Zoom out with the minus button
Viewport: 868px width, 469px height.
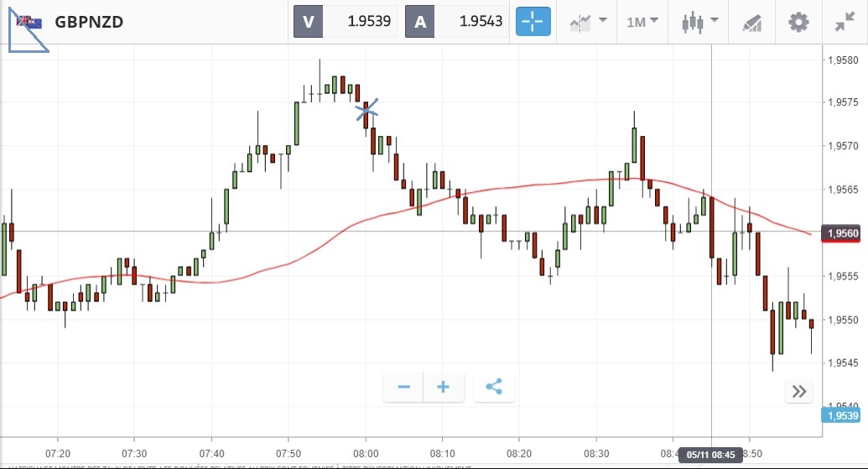coord(404,387)
